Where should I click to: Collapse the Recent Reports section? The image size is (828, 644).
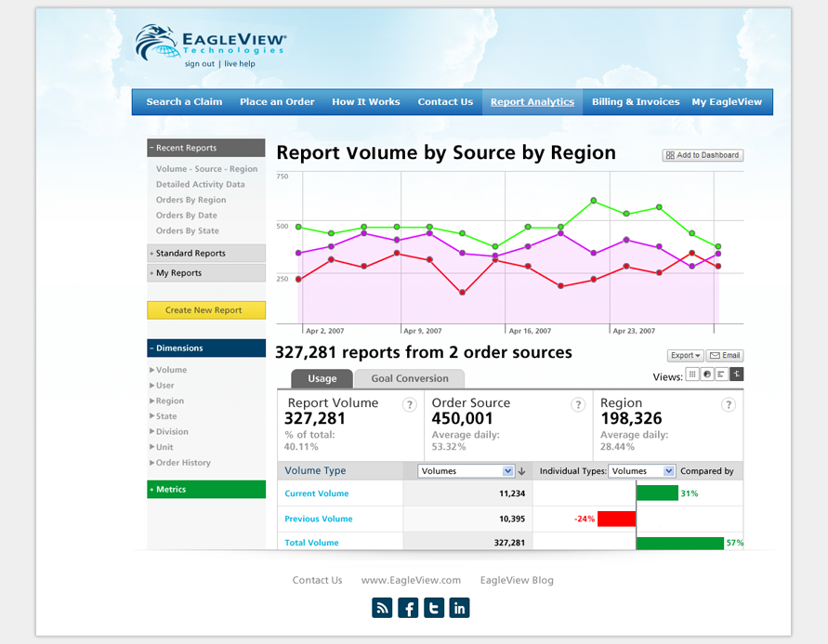click(206, 148)
